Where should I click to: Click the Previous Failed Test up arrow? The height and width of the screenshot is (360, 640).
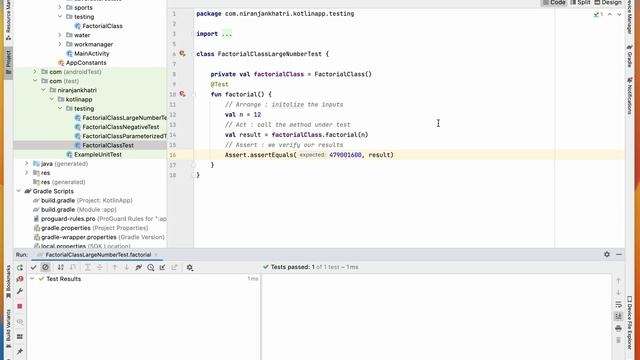115,267
